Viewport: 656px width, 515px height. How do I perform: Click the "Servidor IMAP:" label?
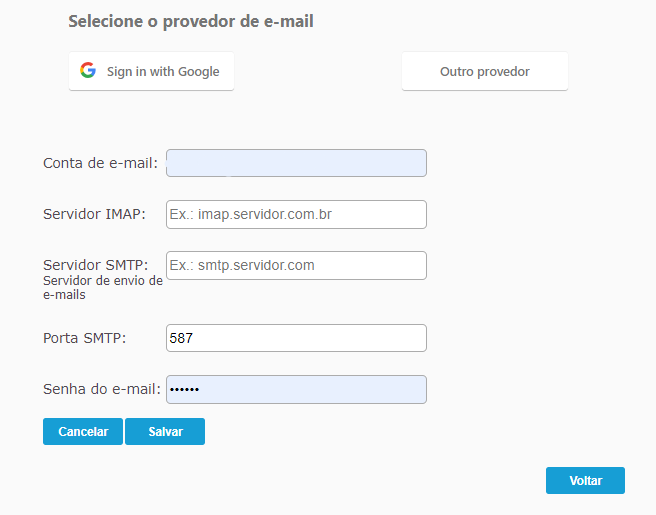point(94,214)
